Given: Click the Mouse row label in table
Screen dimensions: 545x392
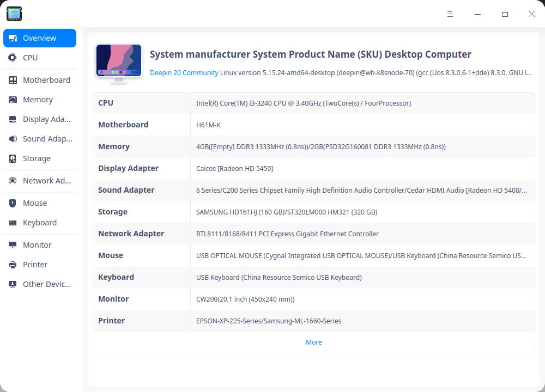Looking at the screenshot, I should pyautogui.click(x=111, y=255).
